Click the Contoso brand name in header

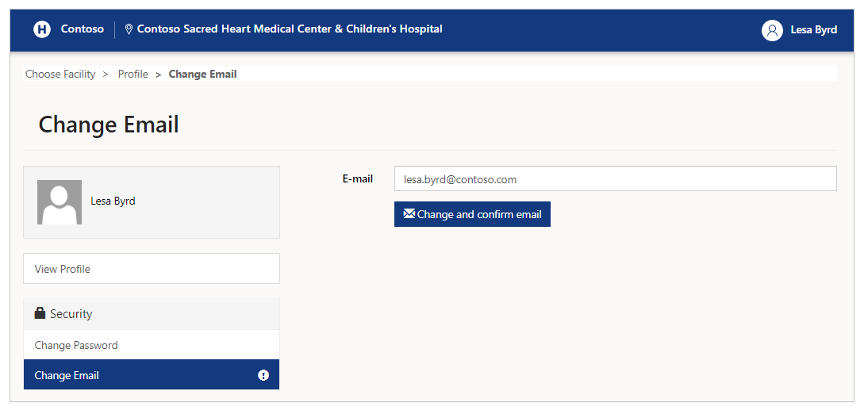(83, 29)
